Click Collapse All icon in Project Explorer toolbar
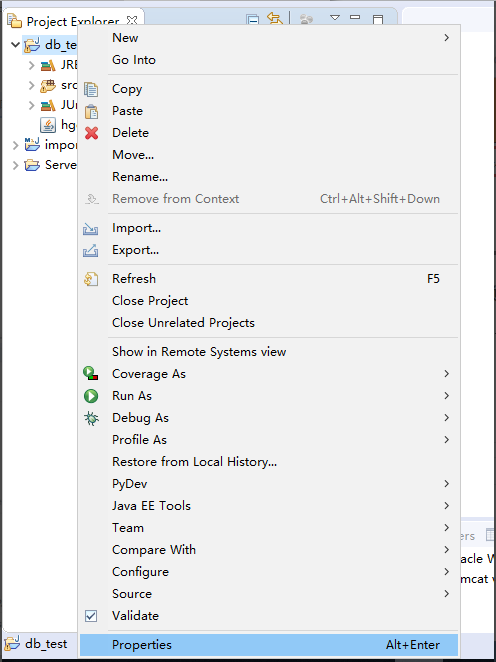The image size is (496, 662). click(x=252, y=20)
